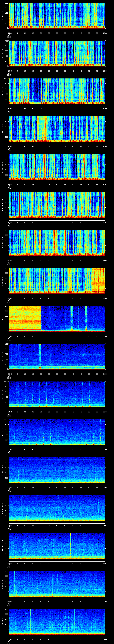The width and height of the screenshot is (114, 644).
Task: Click the 14:22:00 start time label
Action: [9, 336]
